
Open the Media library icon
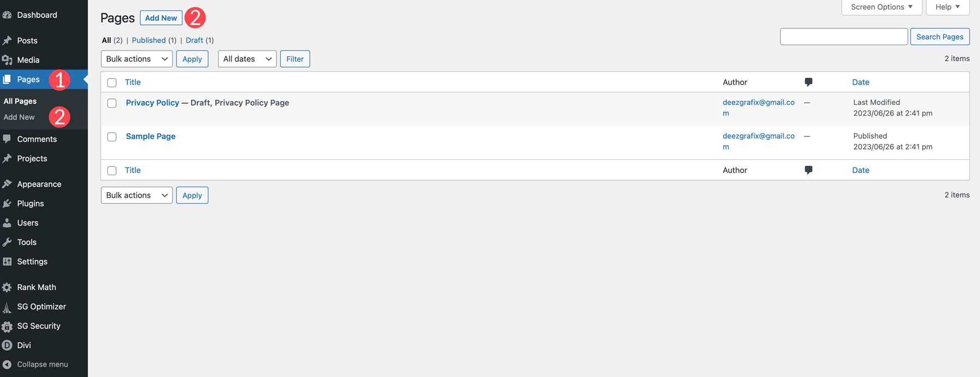8,60
